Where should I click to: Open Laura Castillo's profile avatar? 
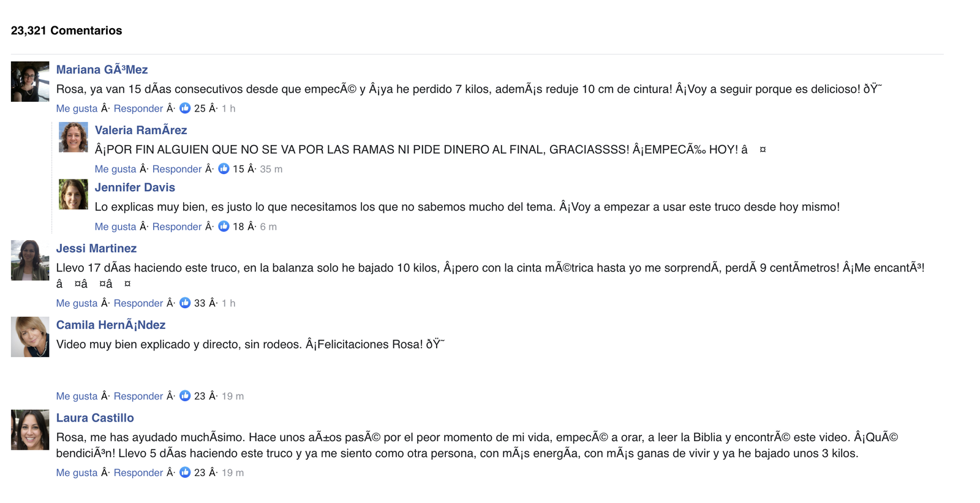pyautogui.click(x=30, y=430)
